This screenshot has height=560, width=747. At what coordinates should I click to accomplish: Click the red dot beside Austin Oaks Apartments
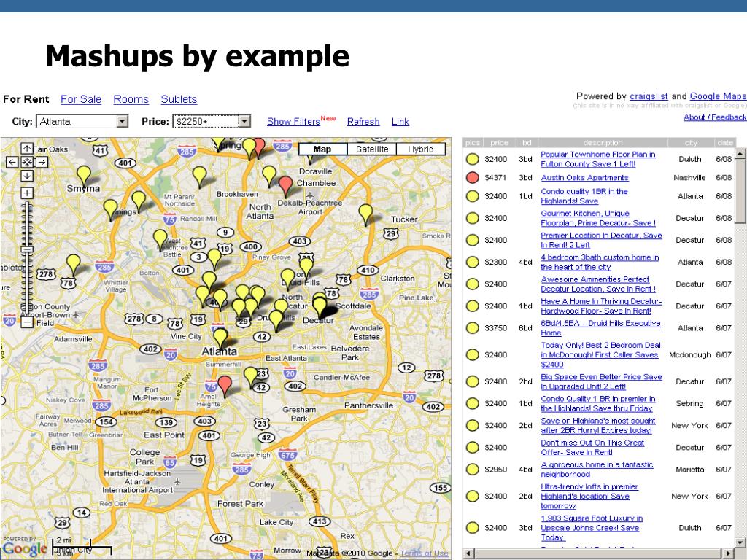472,178
